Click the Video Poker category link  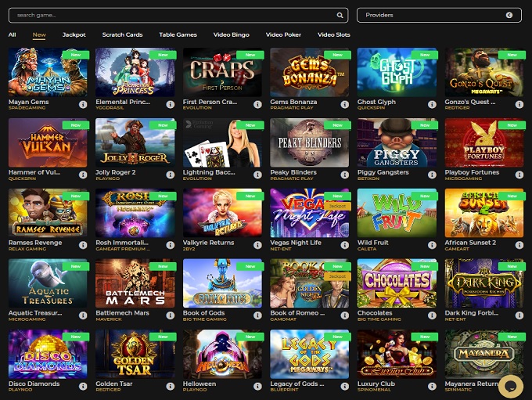[283, 35]
